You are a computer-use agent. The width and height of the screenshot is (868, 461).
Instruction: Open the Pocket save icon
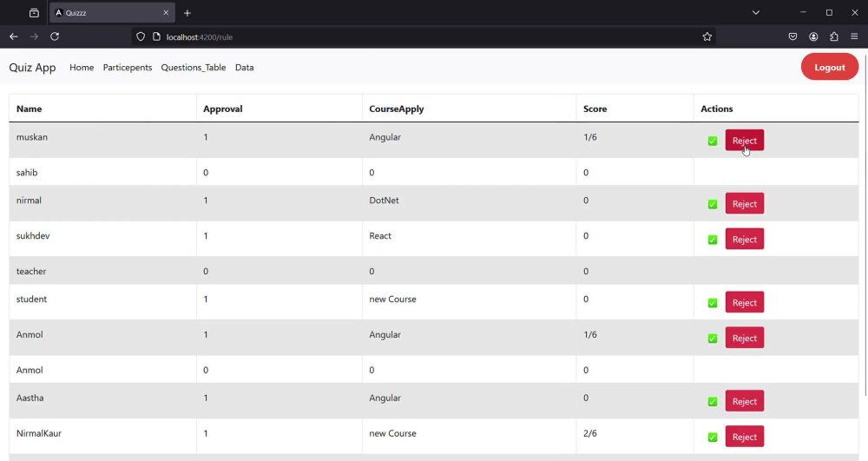(x=792, y=36)
